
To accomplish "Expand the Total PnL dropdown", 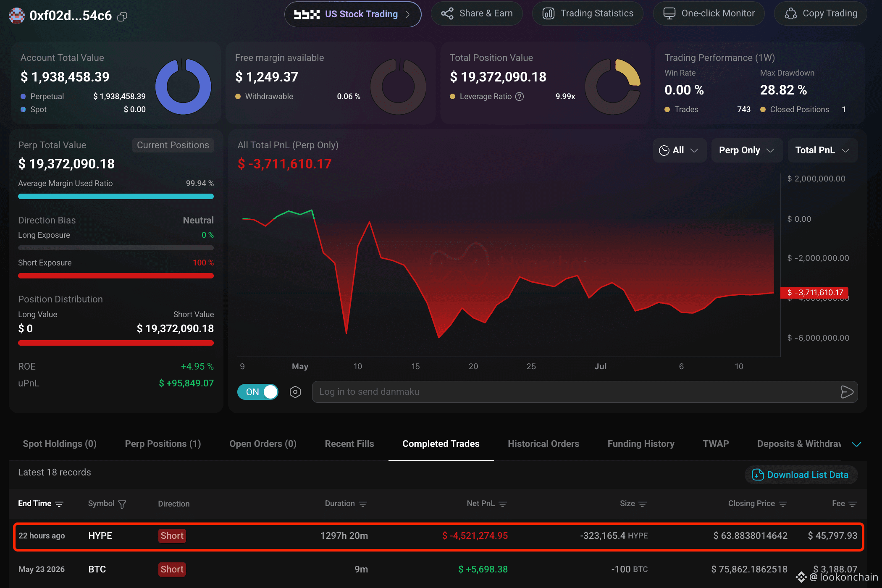I will click(822, 150).
